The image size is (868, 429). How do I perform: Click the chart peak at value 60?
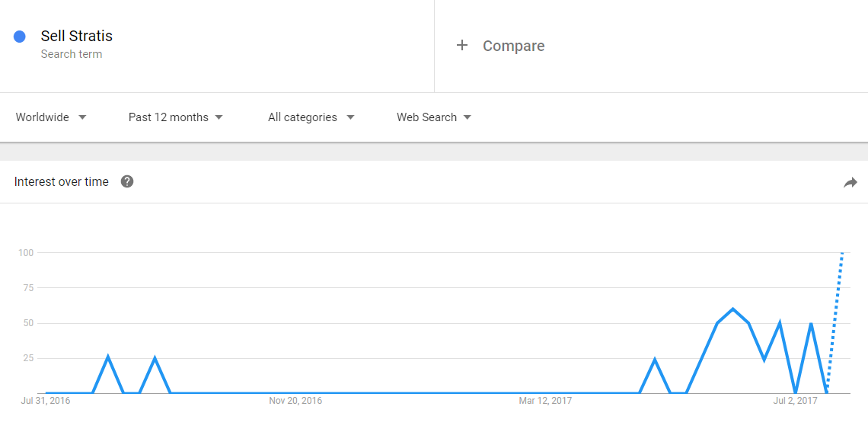(x=732, y=309)
